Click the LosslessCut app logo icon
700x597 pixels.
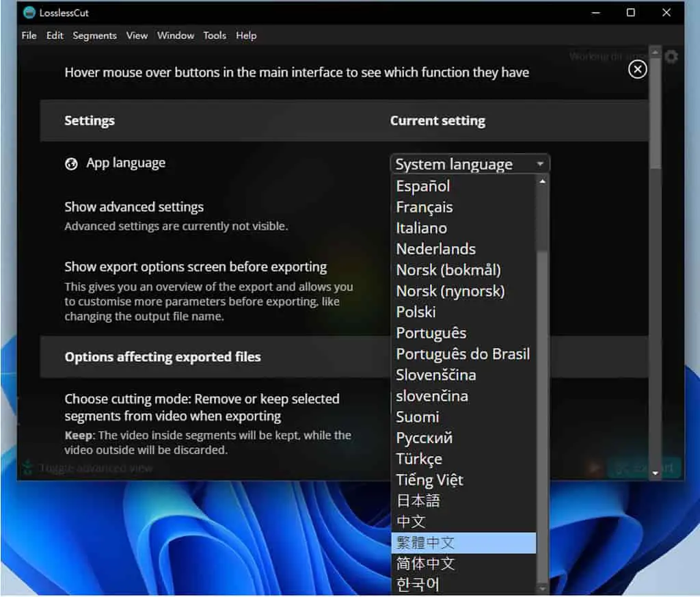click(x=29, y=12)
